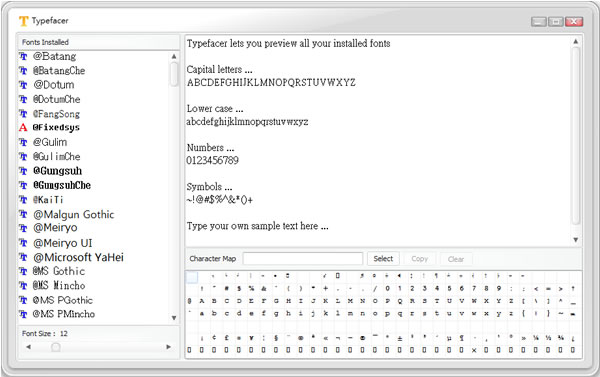This screenshot has width=600, height=377.
Task: Move the Font Size slider thumb
Action: 55,347
